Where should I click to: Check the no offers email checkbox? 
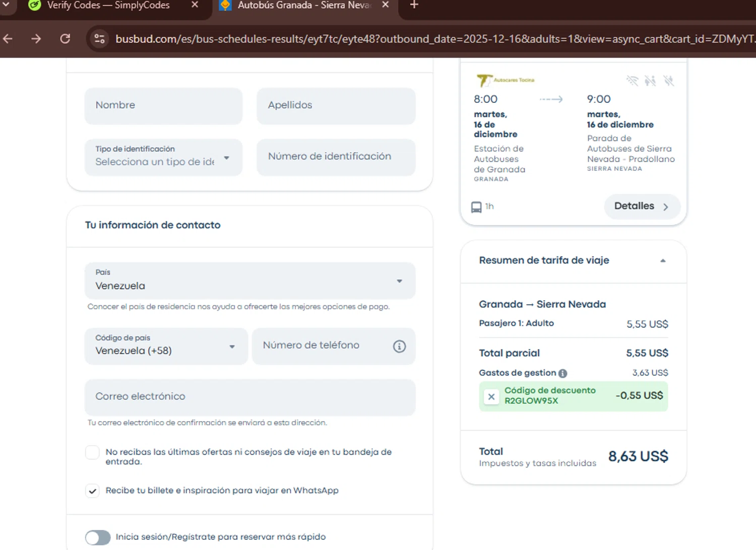click(92, 452)
